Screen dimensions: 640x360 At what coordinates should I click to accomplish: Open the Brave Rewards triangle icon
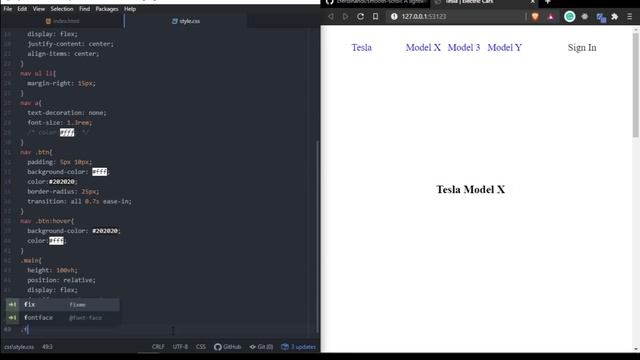pos(551,16)
